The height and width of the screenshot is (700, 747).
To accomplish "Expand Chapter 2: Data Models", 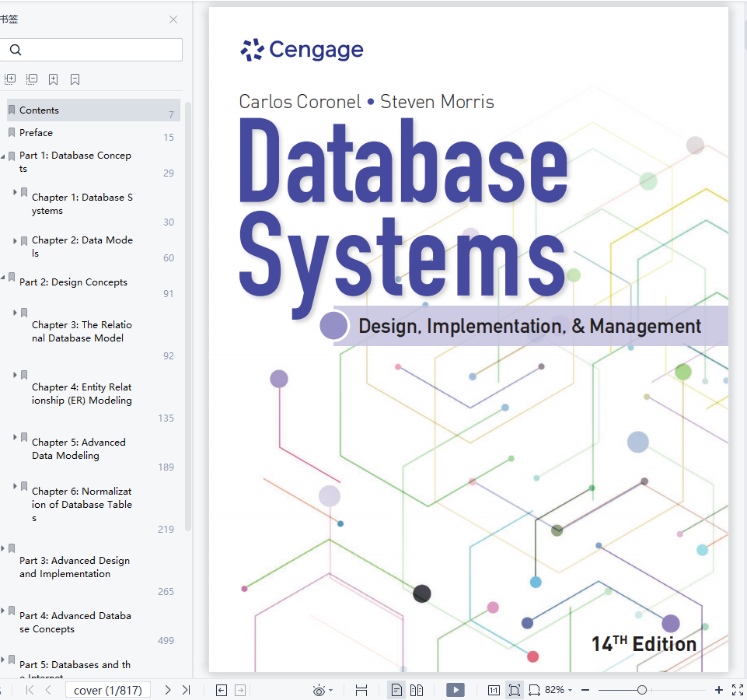I will click(15, 241).
